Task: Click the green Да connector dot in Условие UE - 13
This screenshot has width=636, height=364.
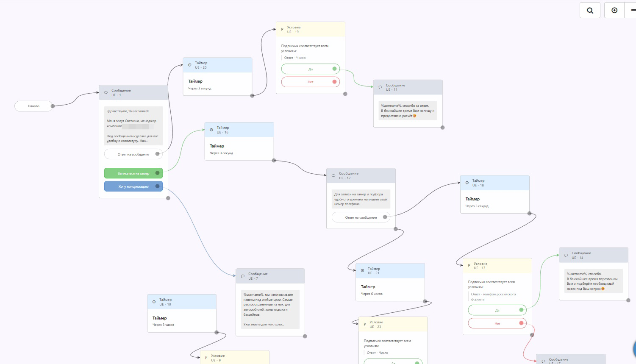Action: [x=522, y=310]
